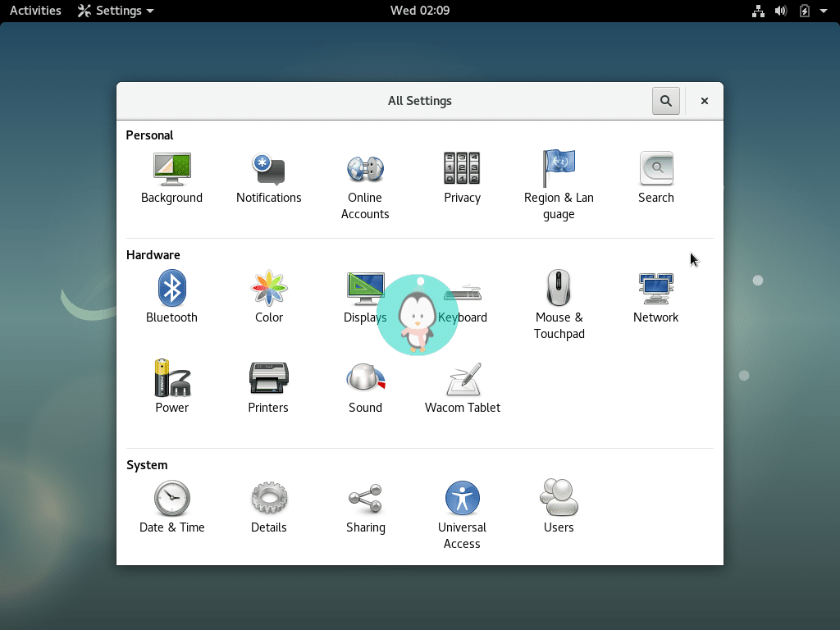The height and width of the screenshot is (630, 840).
Task: Click the clock showing Wed 02:09
Action: [419, 11]
